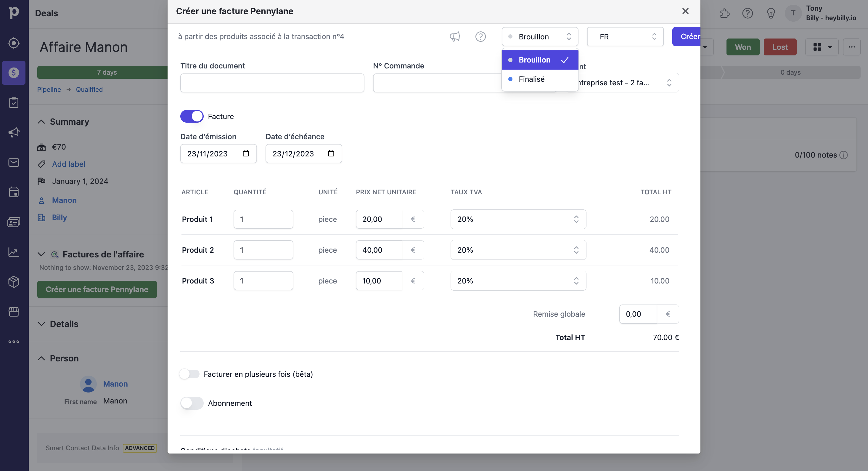Click the Créer button
This screenshot has width=868, height=471.
pyautogui.click(x=687, y=36)
